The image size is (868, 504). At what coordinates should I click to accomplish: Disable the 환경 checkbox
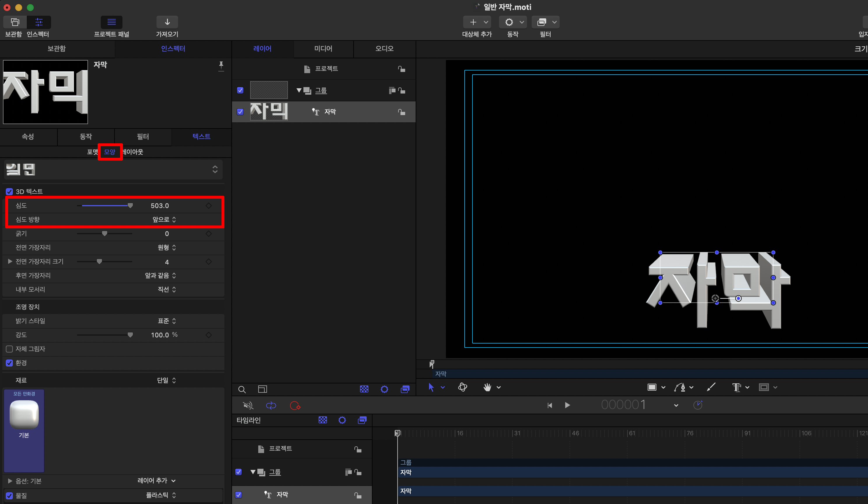(x=9, y=363)
